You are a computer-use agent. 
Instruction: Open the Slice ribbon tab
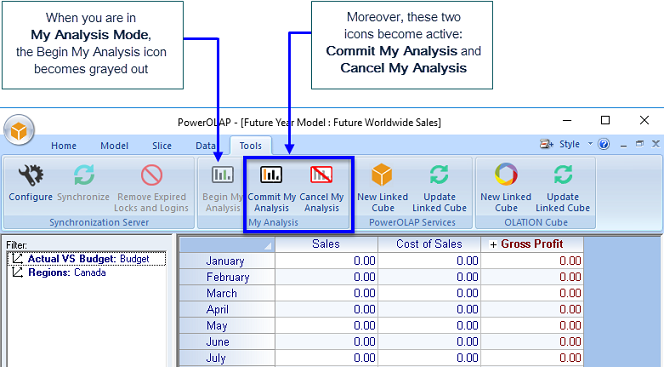pyautogui.click(x=162, y=146)
